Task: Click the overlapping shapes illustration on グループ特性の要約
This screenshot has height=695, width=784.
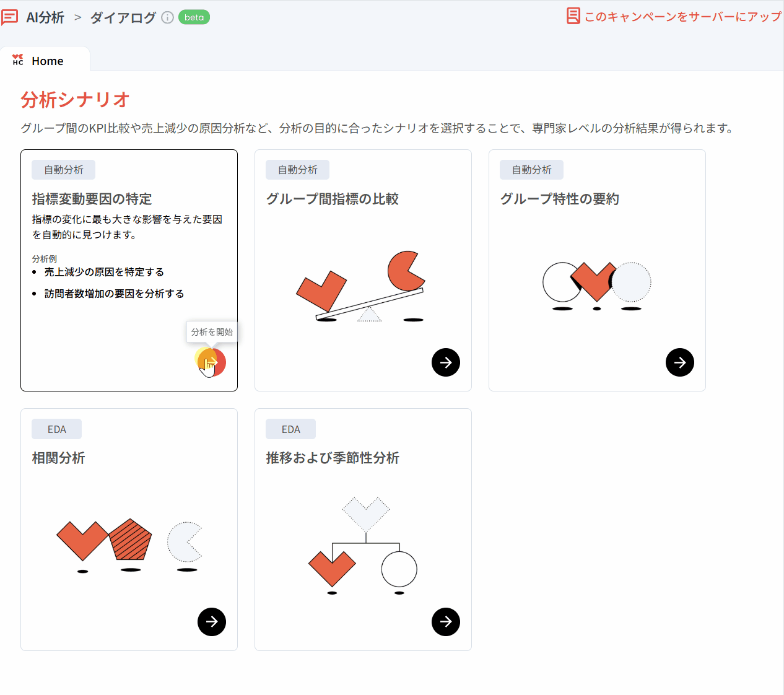Action: coord(597,285)
